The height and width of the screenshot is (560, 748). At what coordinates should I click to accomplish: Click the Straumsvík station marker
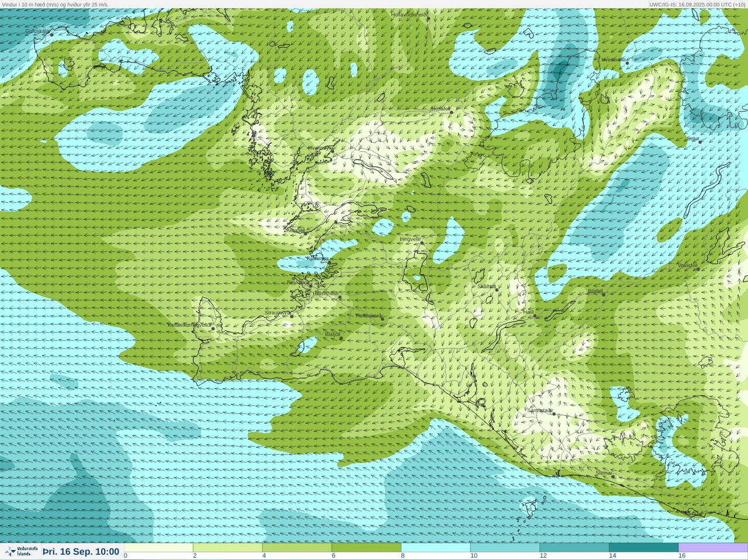pos(291,316)
